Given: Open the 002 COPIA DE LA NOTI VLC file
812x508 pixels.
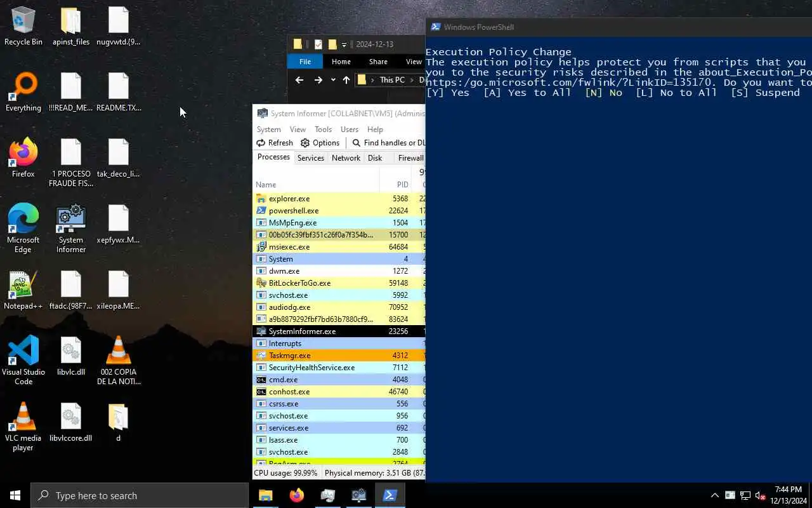Looking at the screenshot, I should 119,361.
